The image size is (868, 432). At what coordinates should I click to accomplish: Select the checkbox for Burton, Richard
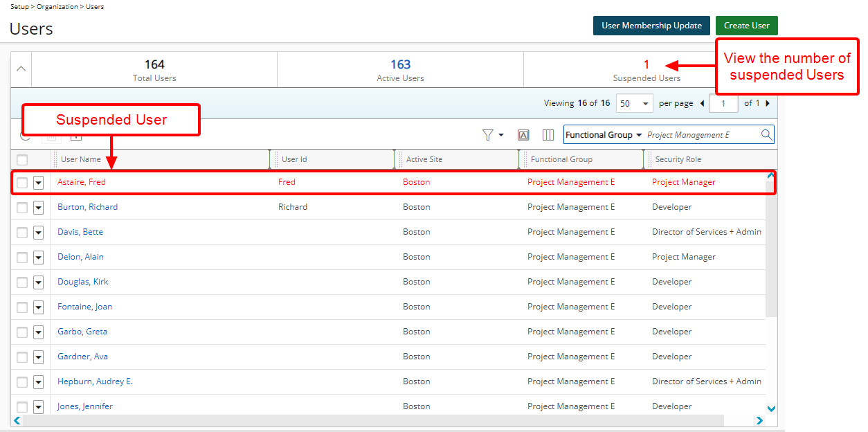[22, 207]
